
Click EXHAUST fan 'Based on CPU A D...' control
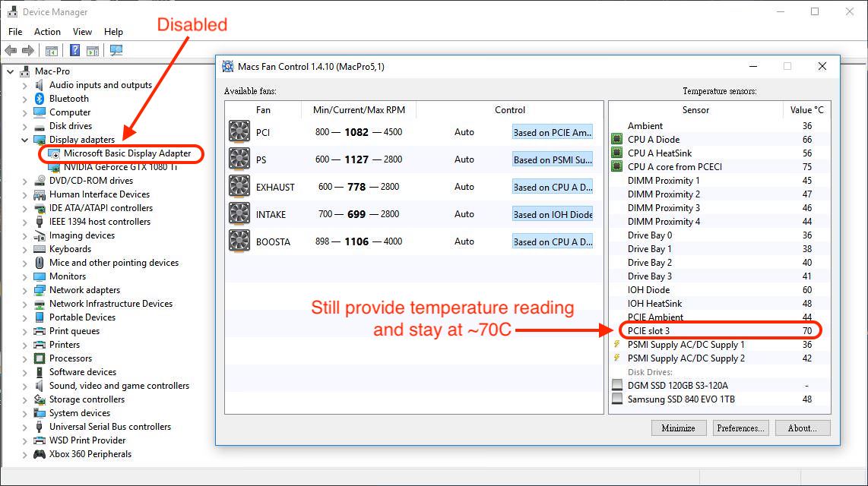(x=553, y=187)
